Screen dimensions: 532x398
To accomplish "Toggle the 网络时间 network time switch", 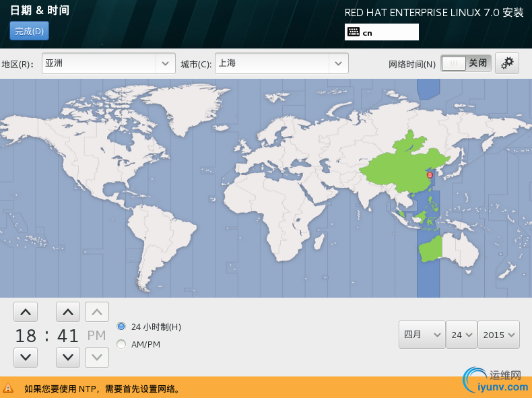I will click(466, 63).
